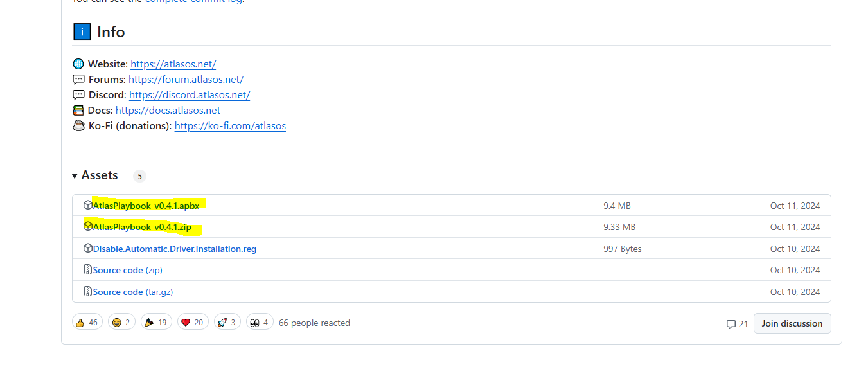Click the 9.33 MB file size

coord(619,227)
